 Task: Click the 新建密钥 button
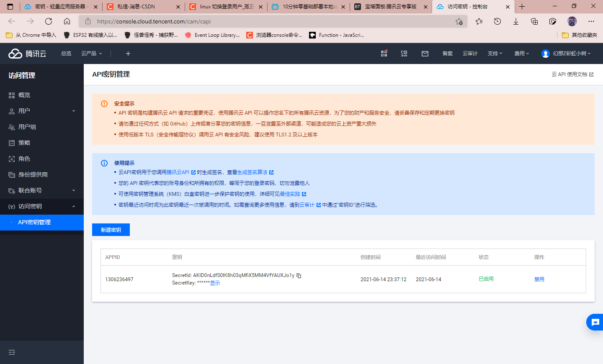111,230
